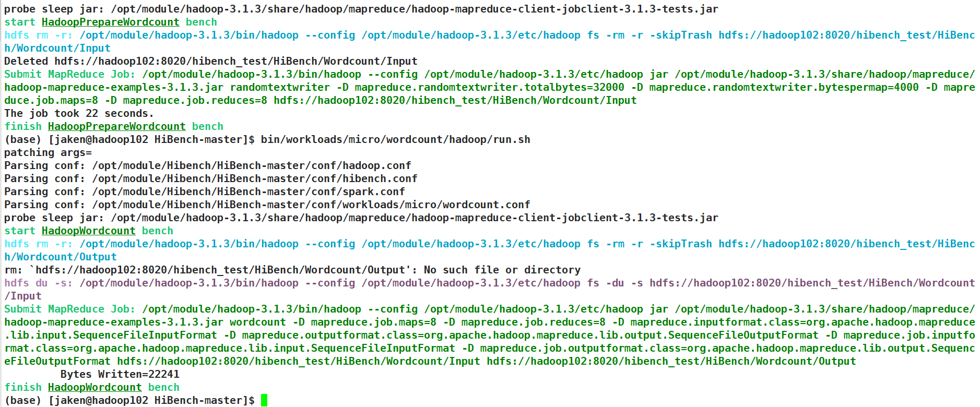This screenshot has height=407, width=980.
Task: Click the first 'Submit MapReduce Job:' label
Action: click(70, 74)
